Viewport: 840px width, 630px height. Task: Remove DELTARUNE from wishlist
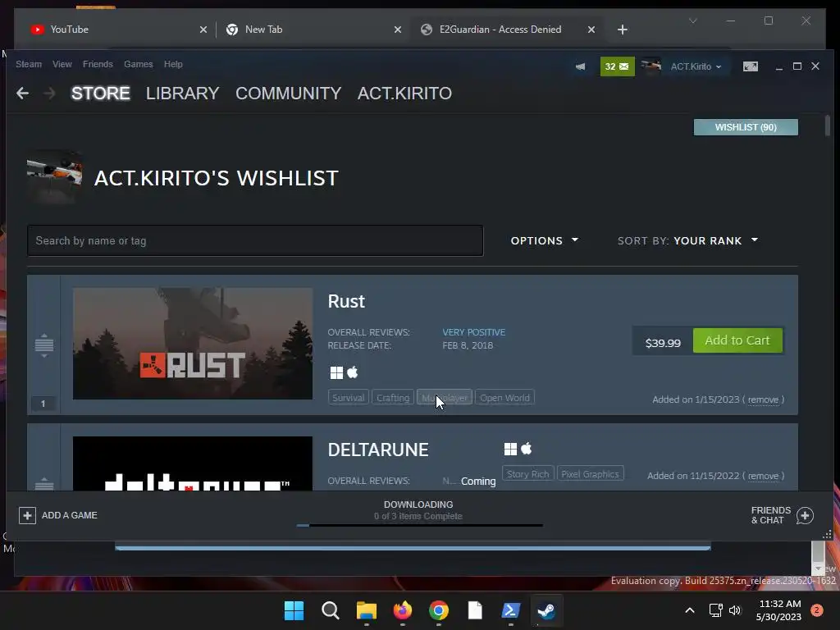(x=763, y=476)
